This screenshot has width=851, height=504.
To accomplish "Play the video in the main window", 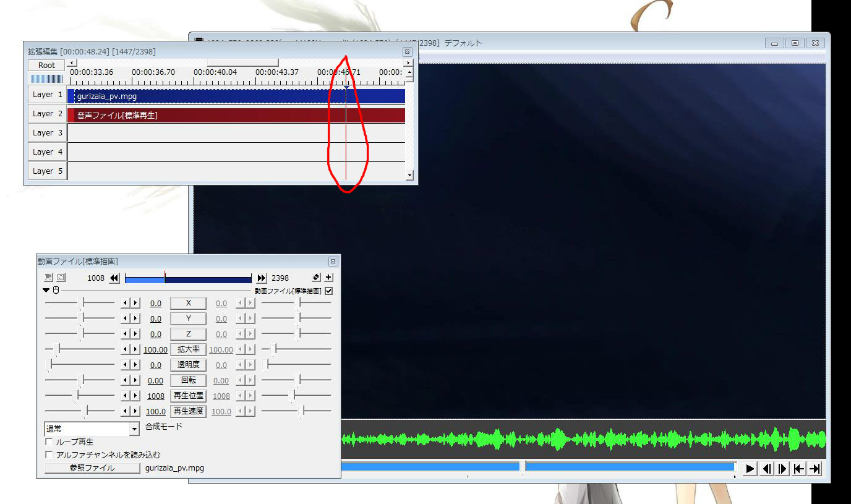I will (750, 469).
